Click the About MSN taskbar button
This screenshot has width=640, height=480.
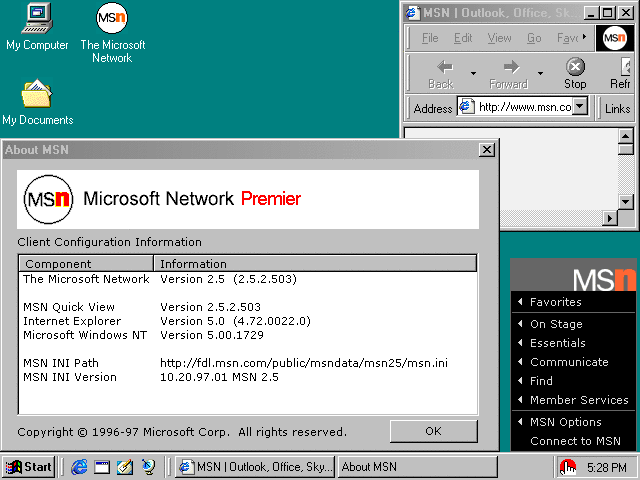pos(418,467)
